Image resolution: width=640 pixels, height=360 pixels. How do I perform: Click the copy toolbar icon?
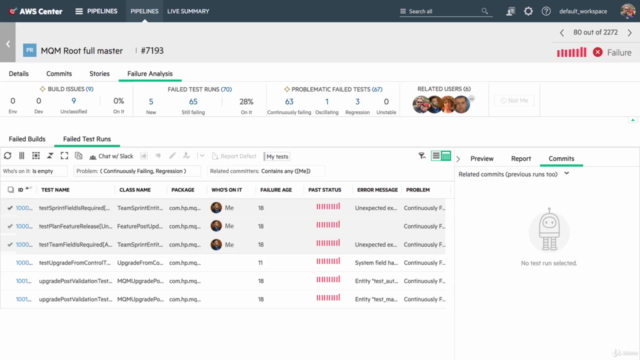tap(79, 156)
